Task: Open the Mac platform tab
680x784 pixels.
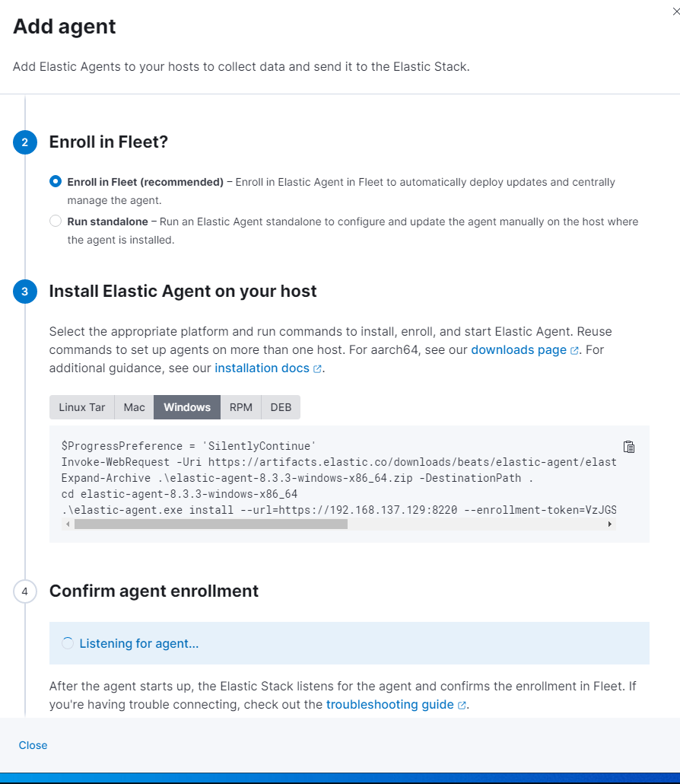Action: [134, 407]
